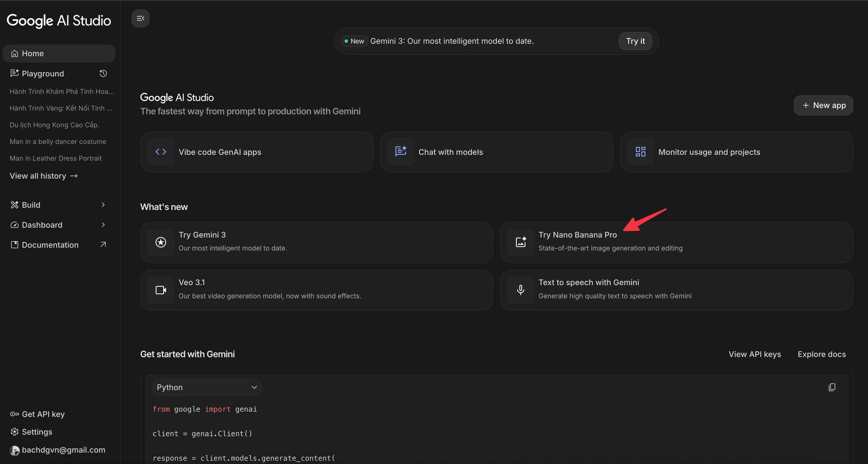Copy the code snippet with copy icon
Viewport: 868px width, 464px height.
point(832,387)
